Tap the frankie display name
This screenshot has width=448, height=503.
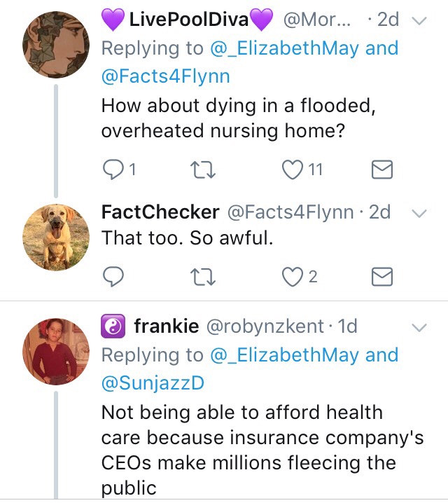166,326
